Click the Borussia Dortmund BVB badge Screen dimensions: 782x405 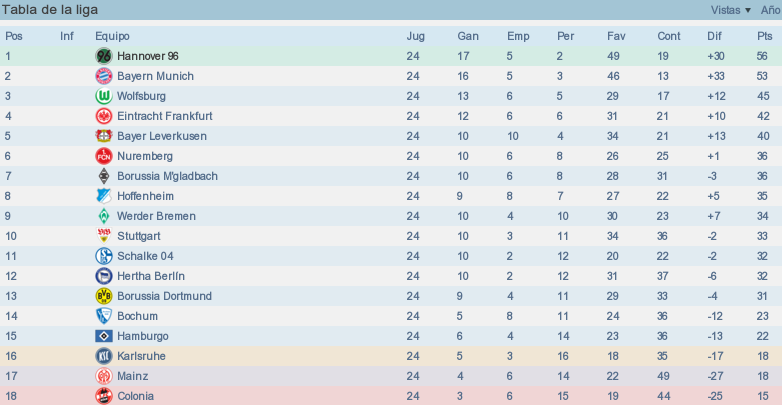pyautogui.click(x=104, y=296)
